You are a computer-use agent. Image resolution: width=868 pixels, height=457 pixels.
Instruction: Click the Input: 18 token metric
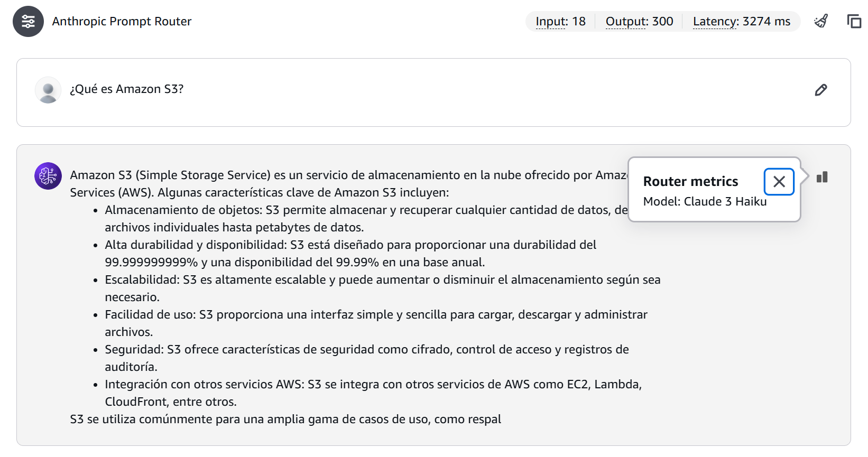(x=560, y=21)
